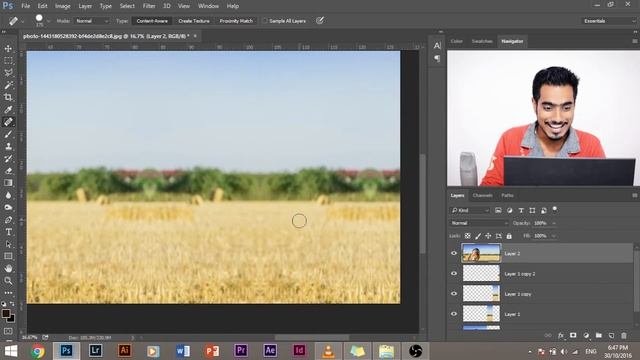Image resolution: width=640 pixels, height=360 pixels.
Task: Open the brush preset picker dropdown
Action: click(48, 21)
